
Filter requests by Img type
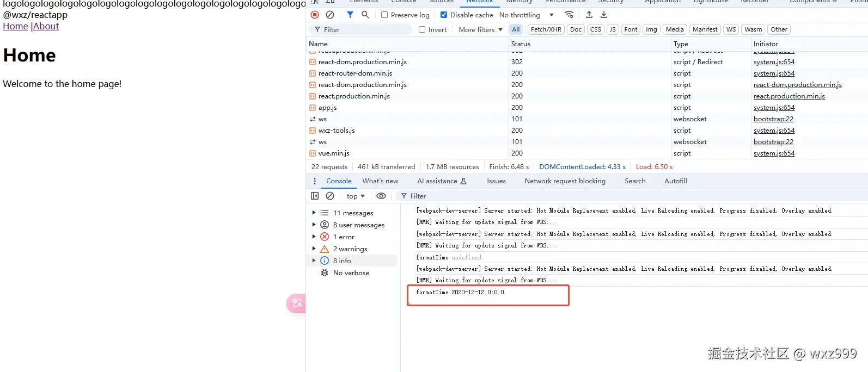651,29
